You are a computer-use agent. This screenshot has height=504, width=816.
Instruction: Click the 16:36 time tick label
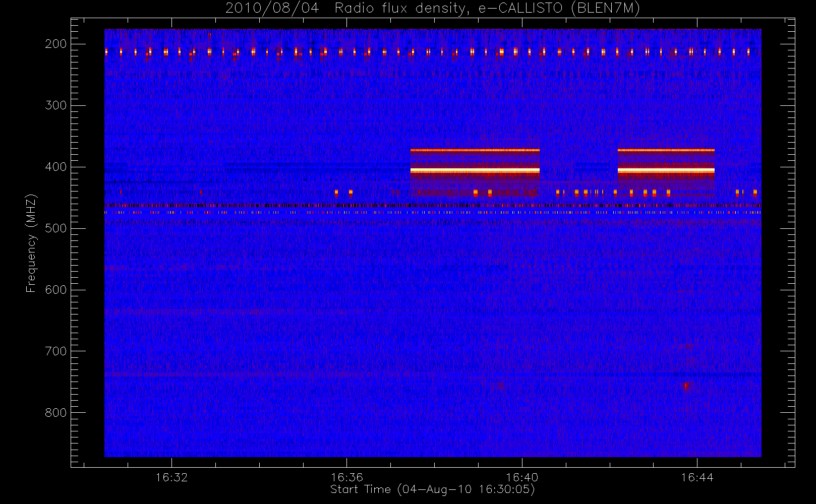click(347, 477)
